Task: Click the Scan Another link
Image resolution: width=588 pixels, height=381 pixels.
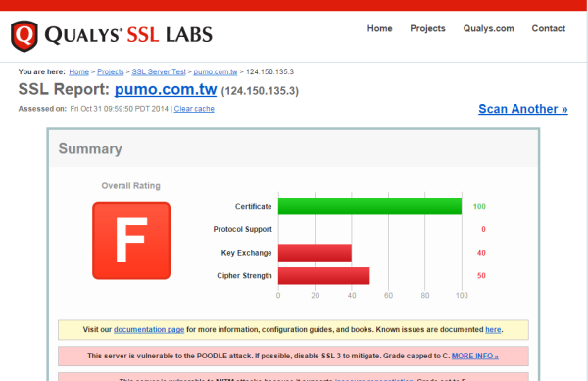Action: pyautogui.click(x=523, y=109)
